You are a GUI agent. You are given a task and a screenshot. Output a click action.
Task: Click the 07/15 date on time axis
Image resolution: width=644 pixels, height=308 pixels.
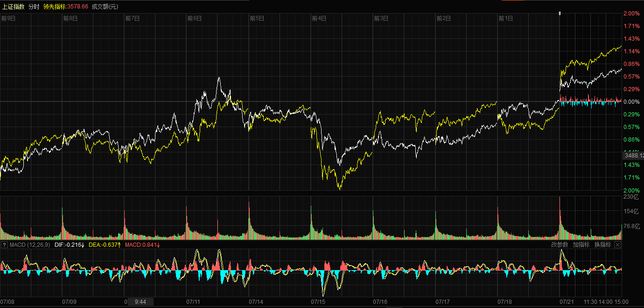[318, 302]
